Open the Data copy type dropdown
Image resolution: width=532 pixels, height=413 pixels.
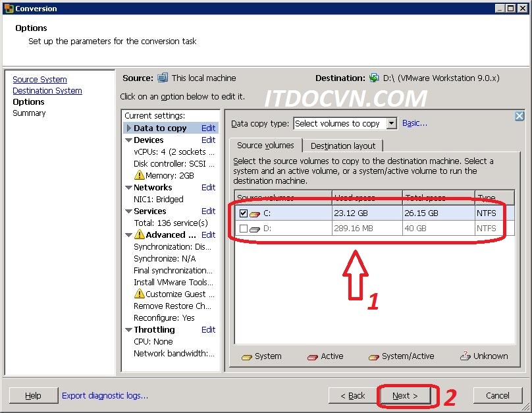(391, 123)
